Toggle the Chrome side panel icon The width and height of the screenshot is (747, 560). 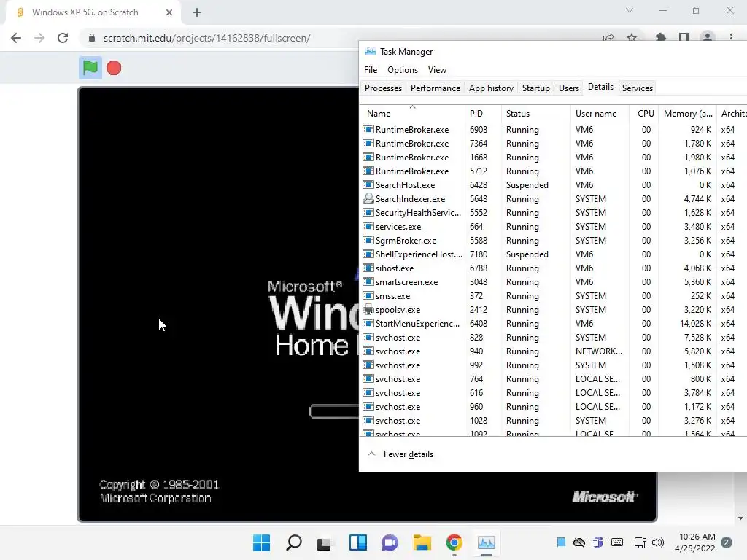(x=684, y=37)
